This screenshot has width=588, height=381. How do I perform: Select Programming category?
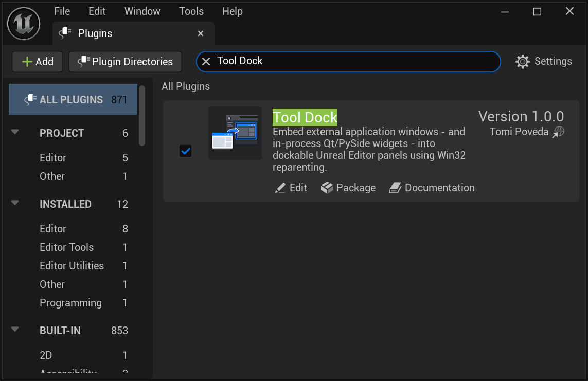pos(70,303)
